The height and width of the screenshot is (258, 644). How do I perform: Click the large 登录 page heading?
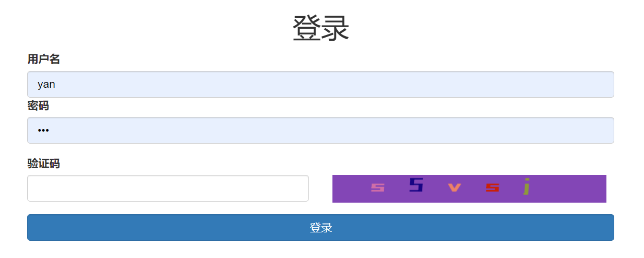(x=320, y=28)
